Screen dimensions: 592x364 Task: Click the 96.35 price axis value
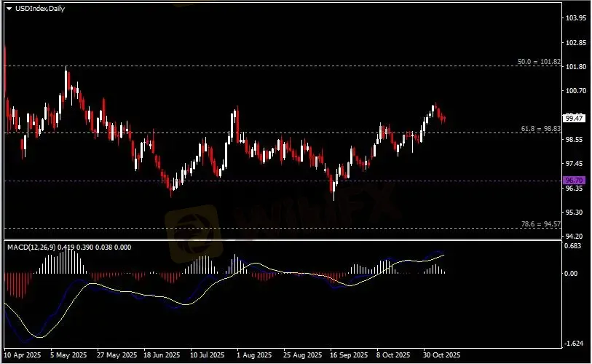tap(576, 188)
